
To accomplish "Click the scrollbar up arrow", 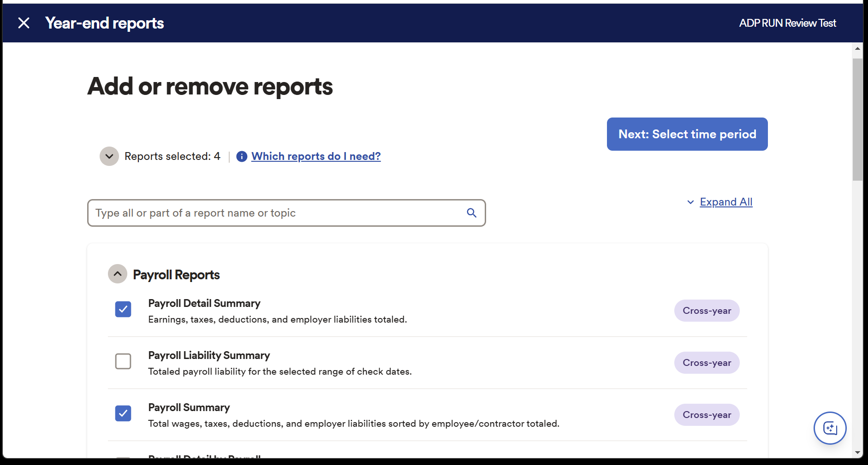I will pos(857,48).
